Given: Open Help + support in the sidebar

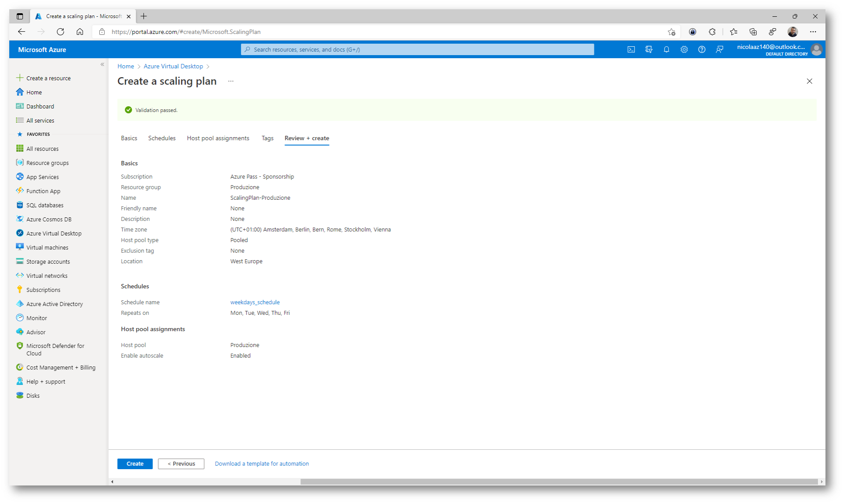Looking at the screenshot, I should (x=41, y=381).
